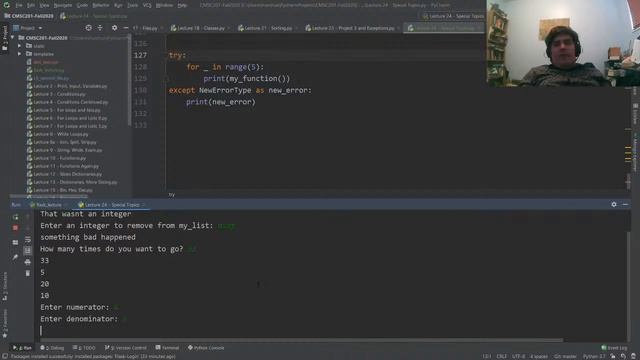Switch to Lecture 23 - Project 3 and Exceptions.py tab

353,28
